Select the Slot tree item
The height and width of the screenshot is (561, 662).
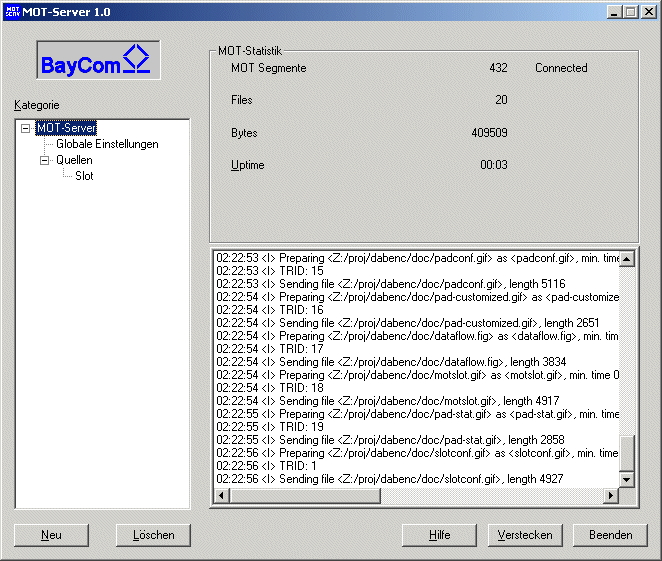click(x=84, y=176)
